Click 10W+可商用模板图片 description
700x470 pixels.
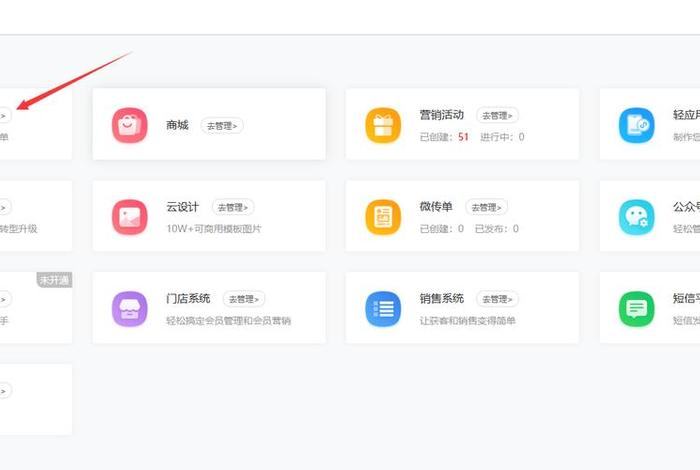click(214, 229)
